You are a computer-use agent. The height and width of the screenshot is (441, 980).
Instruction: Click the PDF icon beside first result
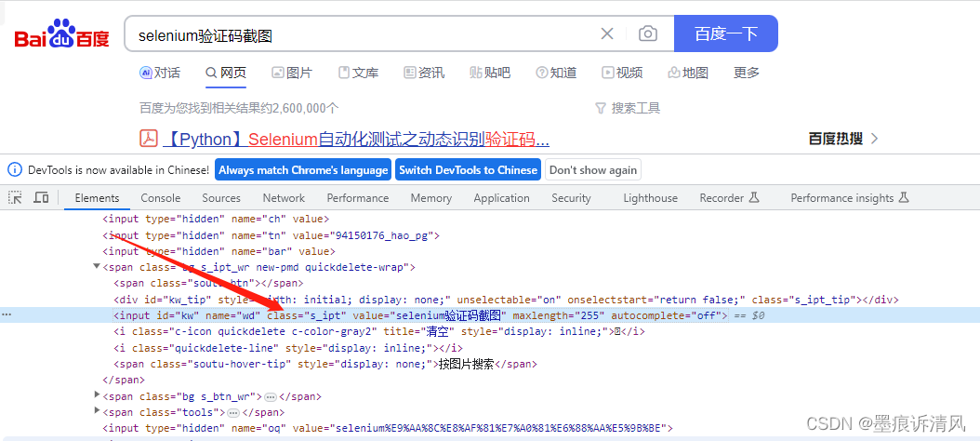tap(148, 138)
